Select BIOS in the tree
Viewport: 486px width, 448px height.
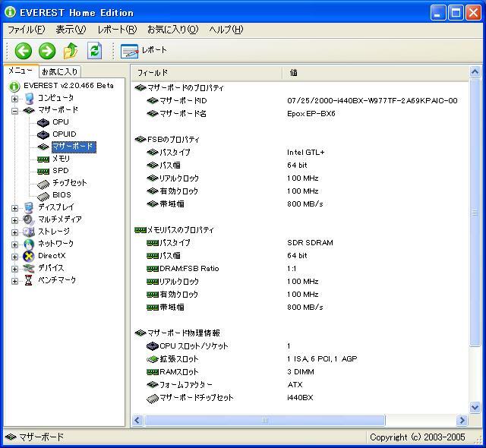[61, 195]
